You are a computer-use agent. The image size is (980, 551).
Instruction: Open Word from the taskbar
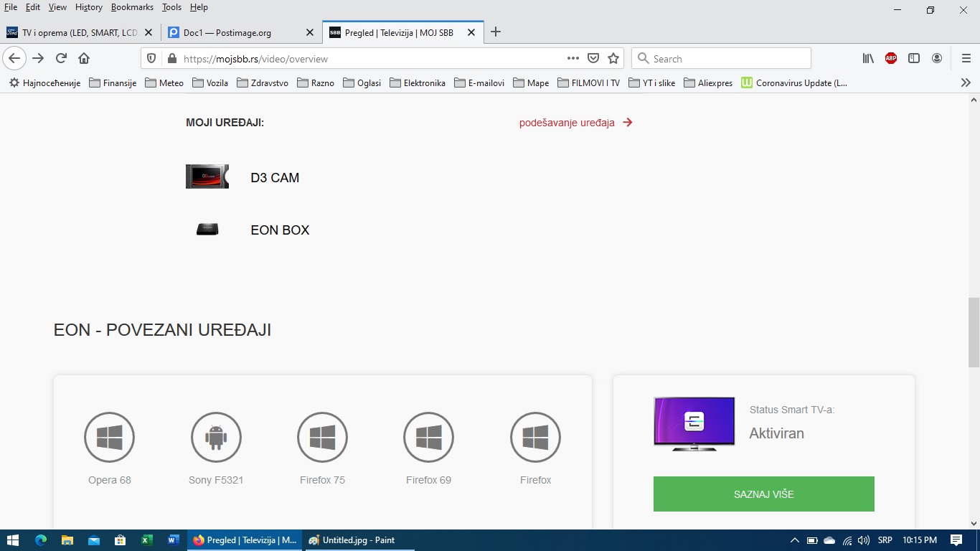pyautogui.click(x=173, y=540)
